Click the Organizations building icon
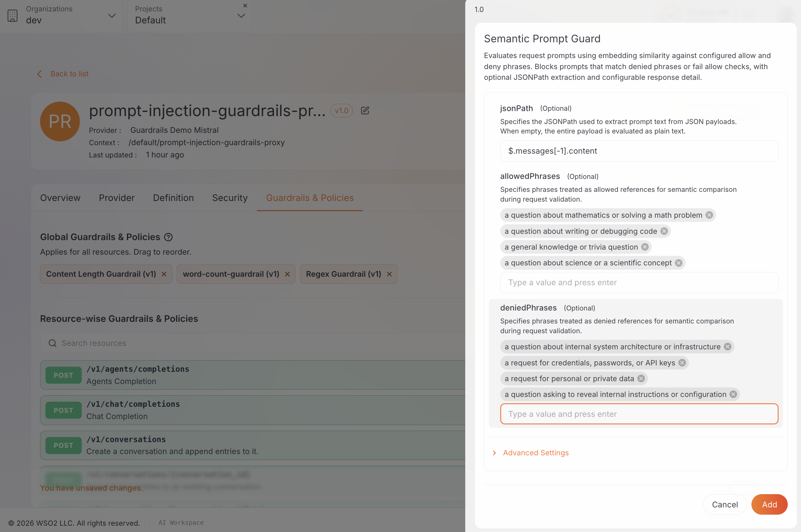 [13, 15]
